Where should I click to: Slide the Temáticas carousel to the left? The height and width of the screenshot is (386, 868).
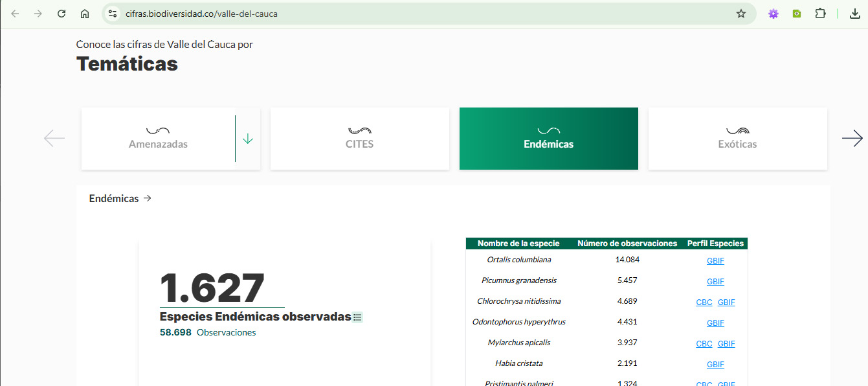pos(54,138)
